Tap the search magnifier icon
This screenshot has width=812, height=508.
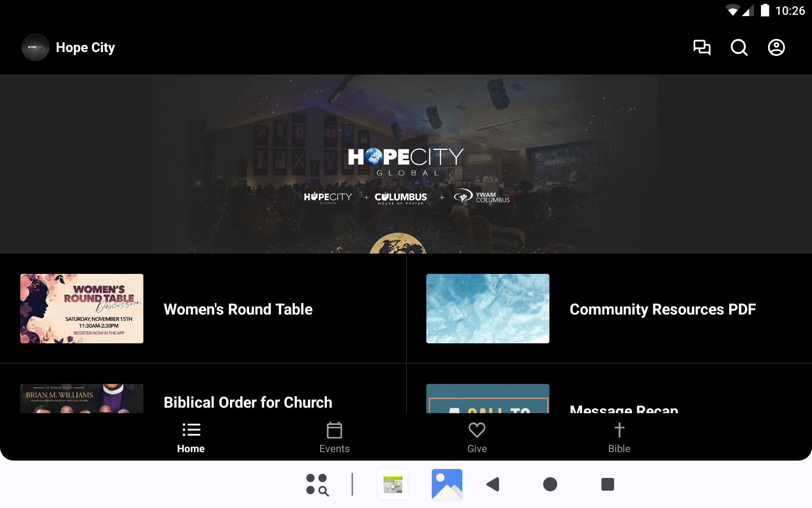point(739,47)
